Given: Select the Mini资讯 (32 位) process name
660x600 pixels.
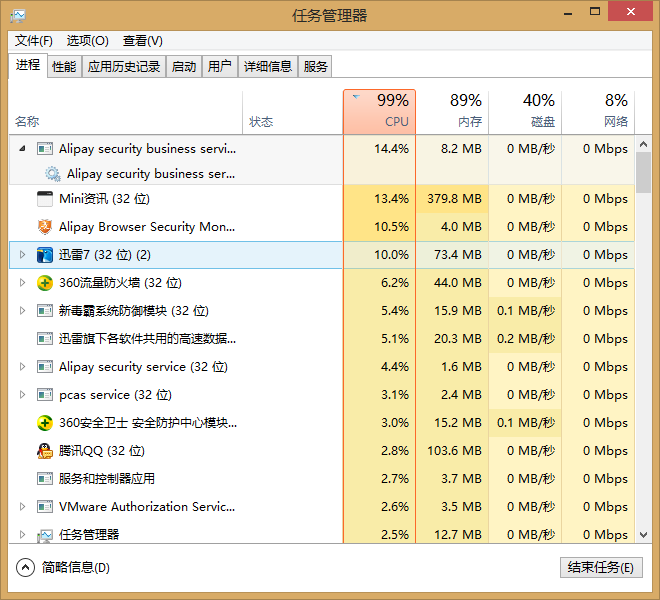Looking at the screenshot, I should tap(104, 199).
